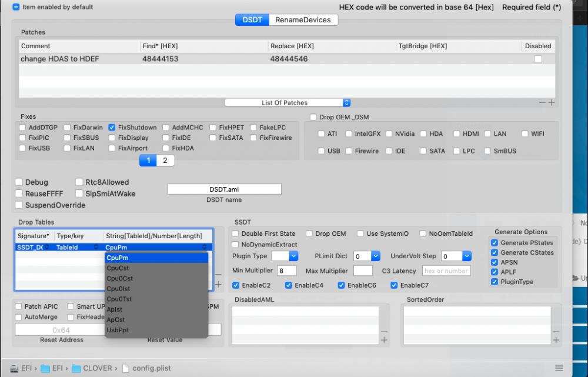Edit the Min Multiplier field

point(286,271)
